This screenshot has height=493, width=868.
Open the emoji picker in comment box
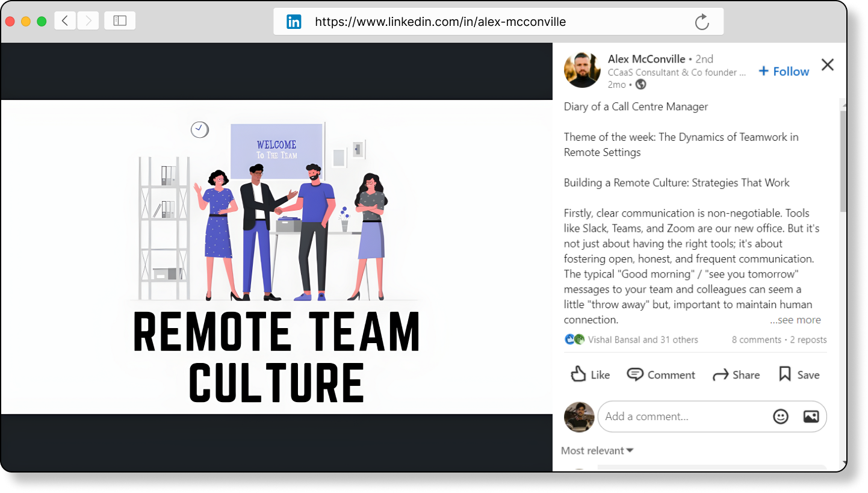click(x=781, y=416)
